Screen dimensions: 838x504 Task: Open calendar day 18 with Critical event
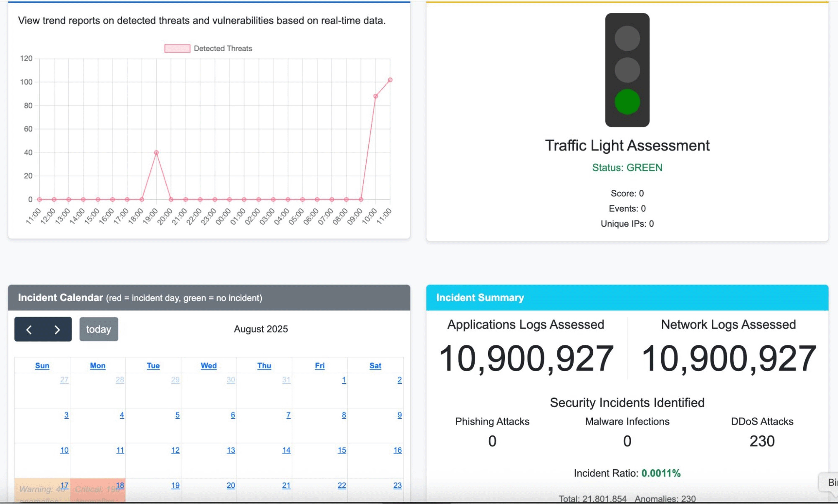120,486
